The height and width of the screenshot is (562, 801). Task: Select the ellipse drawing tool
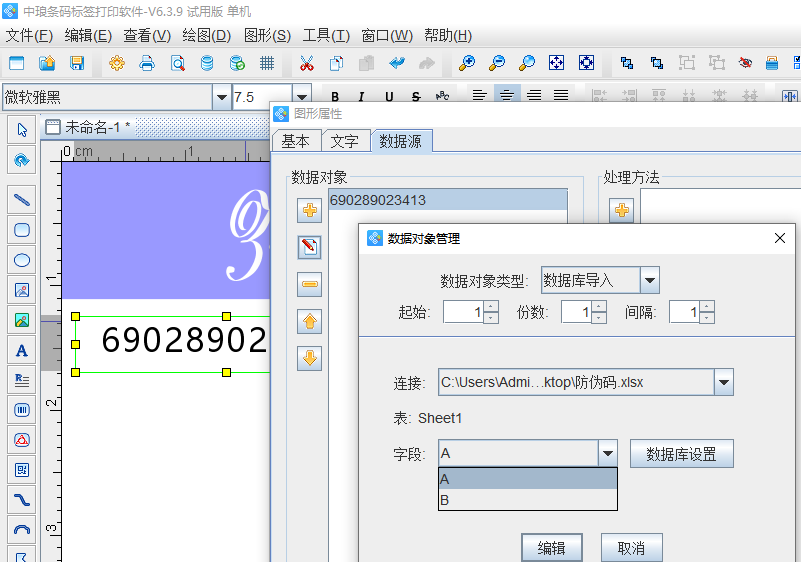point(21,260)
